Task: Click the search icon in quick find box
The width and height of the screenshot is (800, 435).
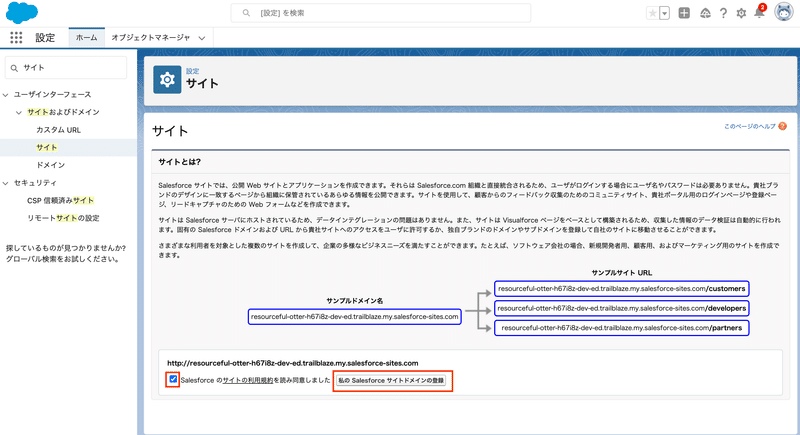Action: 14,68
